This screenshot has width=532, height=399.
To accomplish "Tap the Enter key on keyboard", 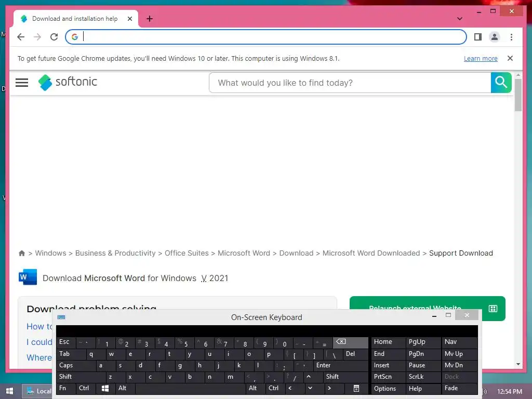I will (x=341, y=365).
